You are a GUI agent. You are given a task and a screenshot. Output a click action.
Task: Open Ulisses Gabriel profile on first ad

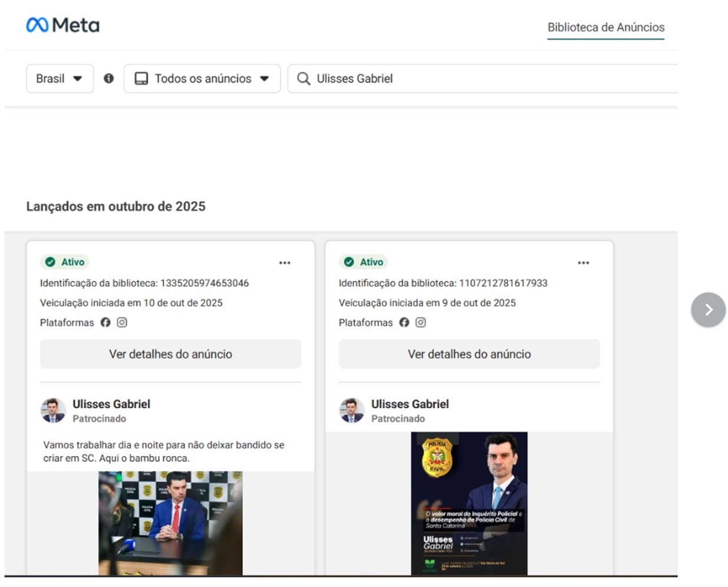click(x=111, y=404)
